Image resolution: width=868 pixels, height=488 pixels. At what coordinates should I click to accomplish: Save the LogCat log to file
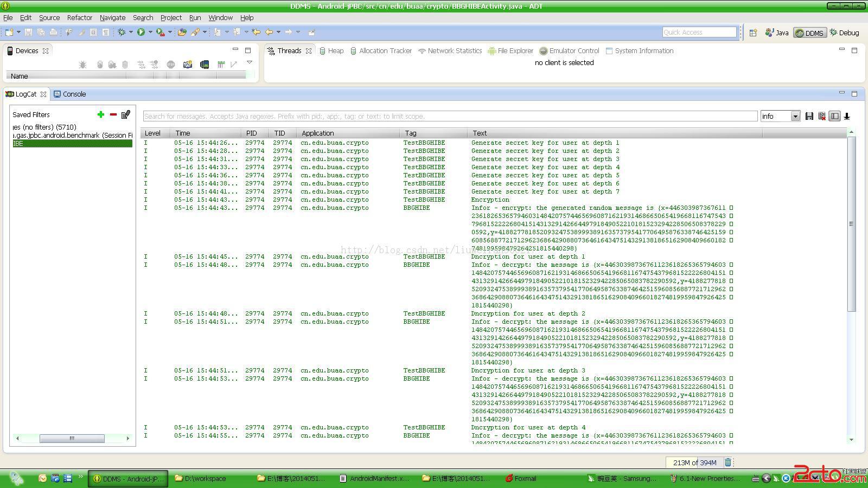coord(809,116)
